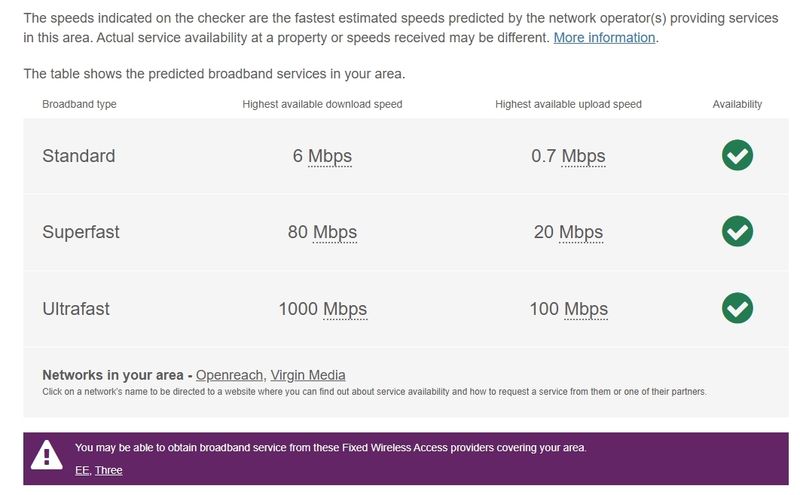Click Mbps abbreviation beside Ultrafast 100 upload

click(585, 309)
